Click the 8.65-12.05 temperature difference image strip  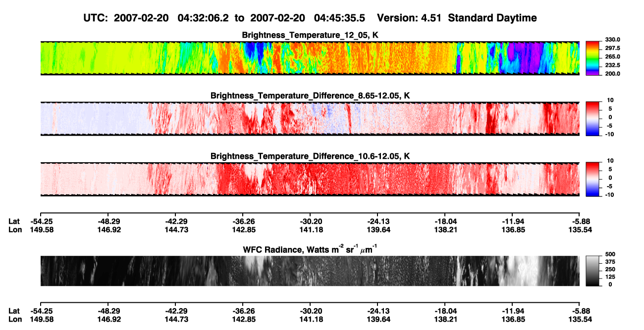click(310, 119)
